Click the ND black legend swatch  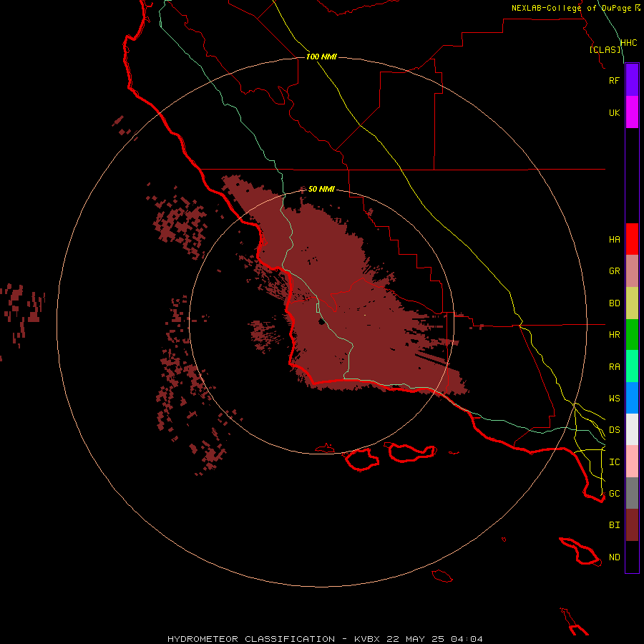[632, 557]
